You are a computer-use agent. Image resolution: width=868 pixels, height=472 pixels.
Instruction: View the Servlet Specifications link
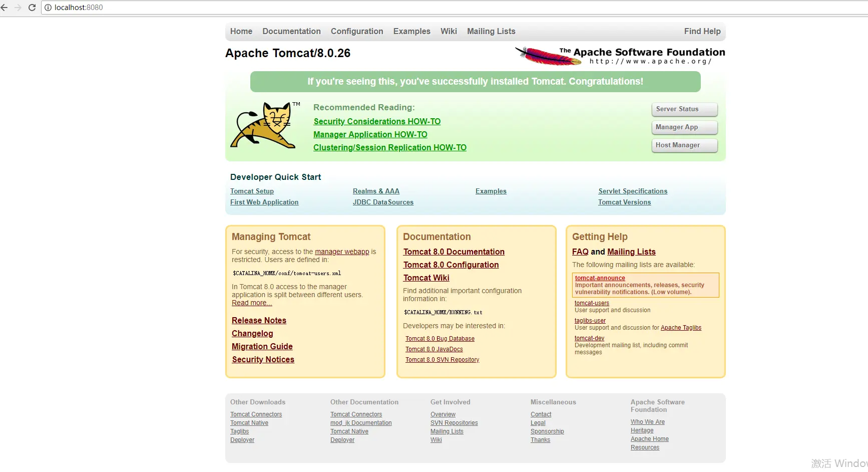click(x=633, y=191)
